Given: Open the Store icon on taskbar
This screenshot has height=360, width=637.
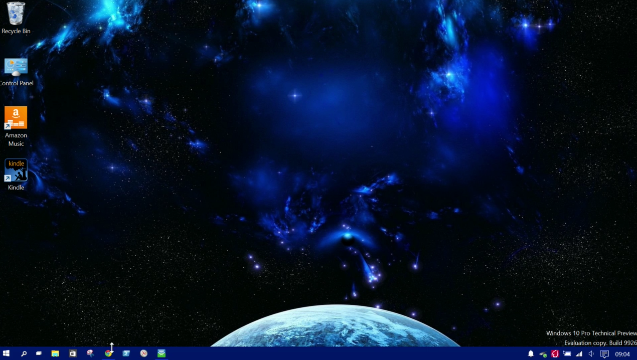Looking at the screenshot, I should tap(72, 353).
